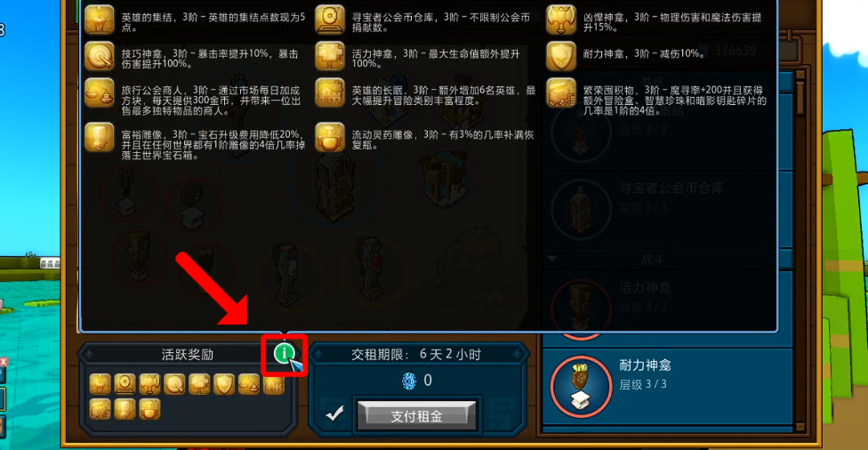This screenshot has height=450, width=868.
Task: Click the structure list vertical scrollbar
Action: (x=800, y=249)
